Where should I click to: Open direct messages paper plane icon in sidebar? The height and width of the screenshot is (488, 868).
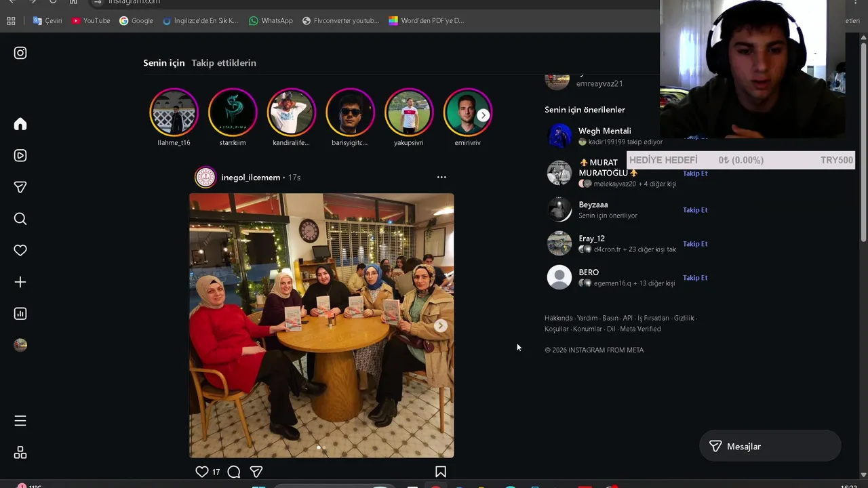tap(20, 187)
